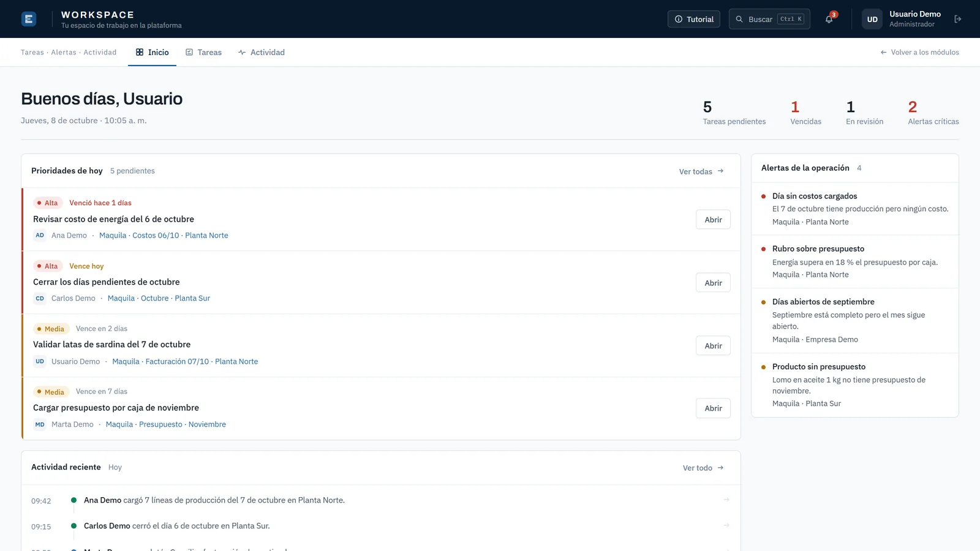Click the Maquila · Presupuesto · Noviembre link
980x551 pixels.
tap(165, 424)
